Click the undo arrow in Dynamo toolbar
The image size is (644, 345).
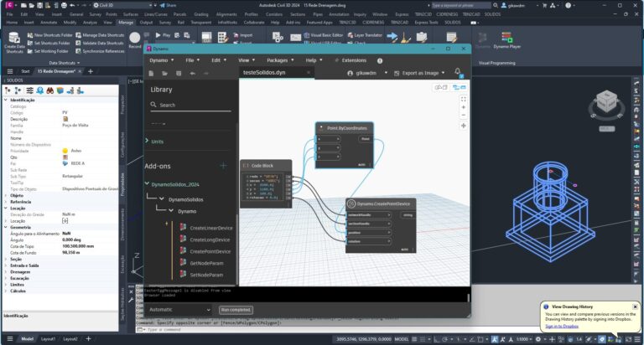pyautogui.click(x=193, y=74)
